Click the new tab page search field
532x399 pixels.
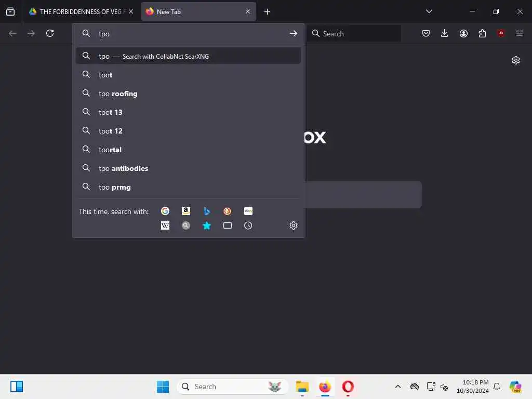pos(363,195)
